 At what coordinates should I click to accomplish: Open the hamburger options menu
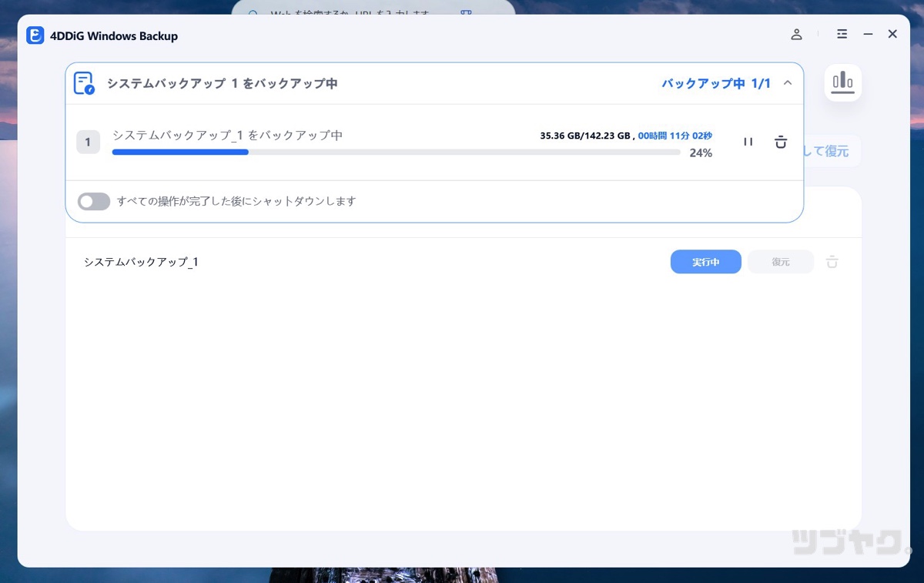[842, 34]
